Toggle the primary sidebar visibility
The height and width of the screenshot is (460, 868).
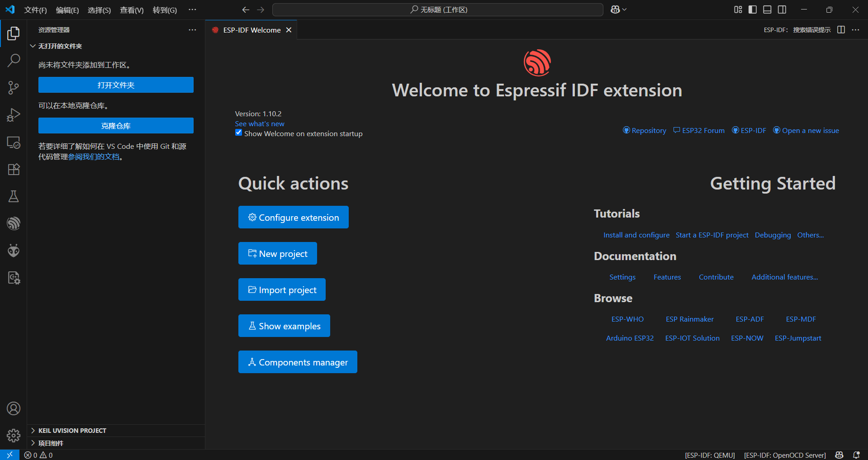pyautogui.click(x=753, y=9)
